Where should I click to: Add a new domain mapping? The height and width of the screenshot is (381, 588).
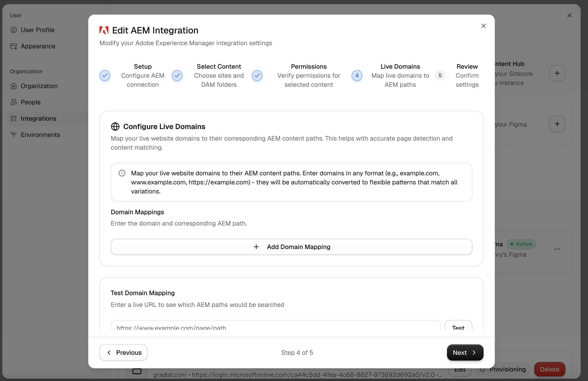click(x=291, y=247)
